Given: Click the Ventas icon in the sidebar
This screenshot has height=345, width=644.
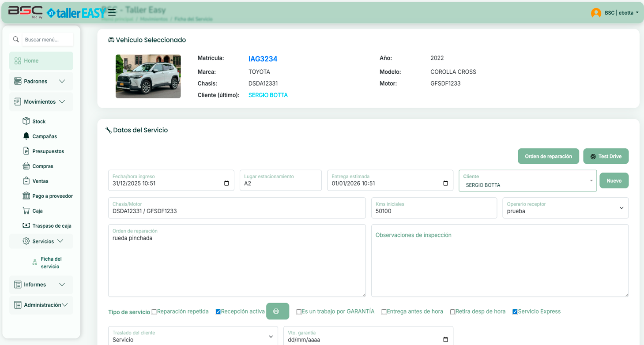Looking at the screenshot, I should click(26, 181).
